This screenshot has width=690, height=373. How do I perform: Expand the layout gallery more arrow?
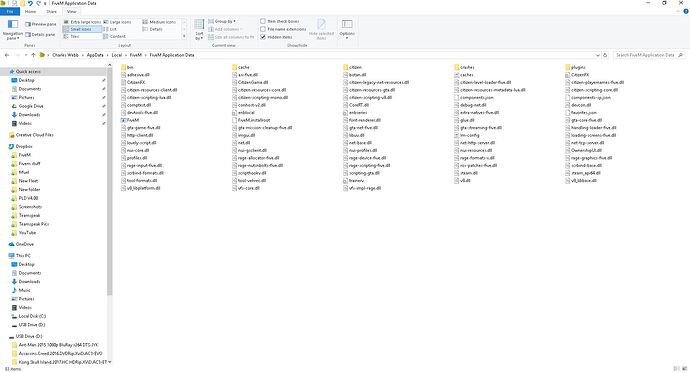coord(184,37)
